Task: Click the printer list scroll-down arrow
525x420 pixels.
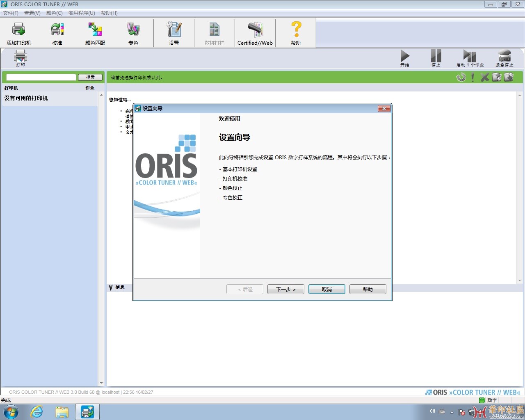Action: click(101, 383)
